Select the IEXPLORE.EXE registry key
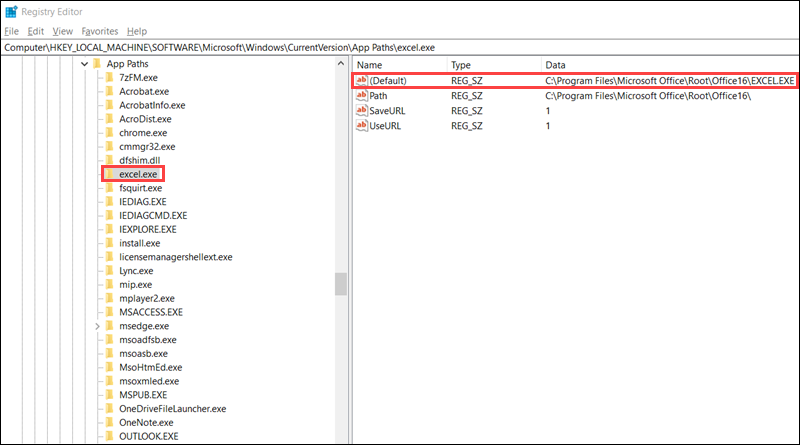The width and height of the screenshot is (800, 445). 147,229
